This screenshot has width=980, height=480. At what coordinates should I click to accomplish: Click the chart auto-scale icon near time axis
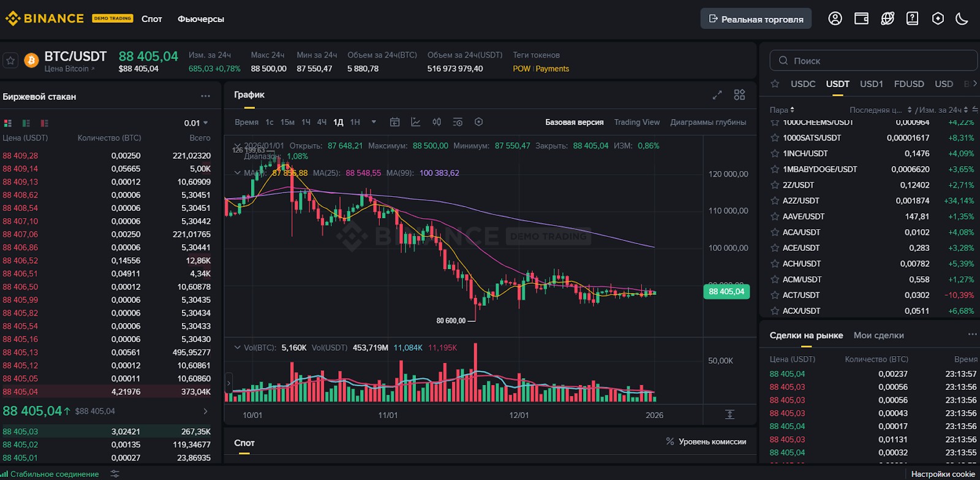[729, 414]
